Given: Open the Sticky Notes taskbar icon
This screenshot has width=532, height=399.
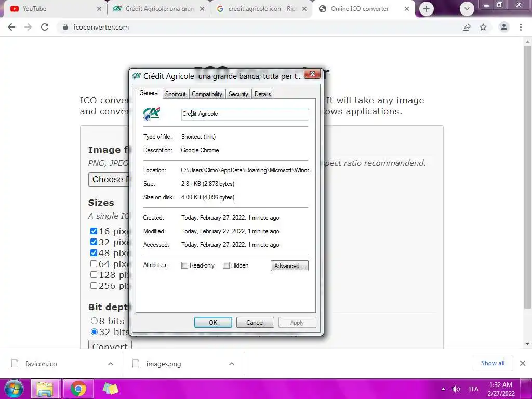Looking at the screenshot, I should (111, 389).
